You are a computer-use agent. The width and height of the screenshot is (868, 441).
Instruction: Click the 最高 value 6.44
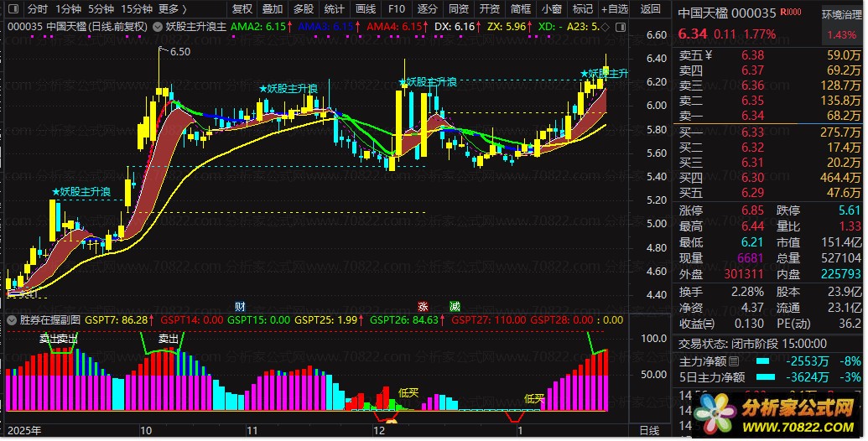[753, 226]
